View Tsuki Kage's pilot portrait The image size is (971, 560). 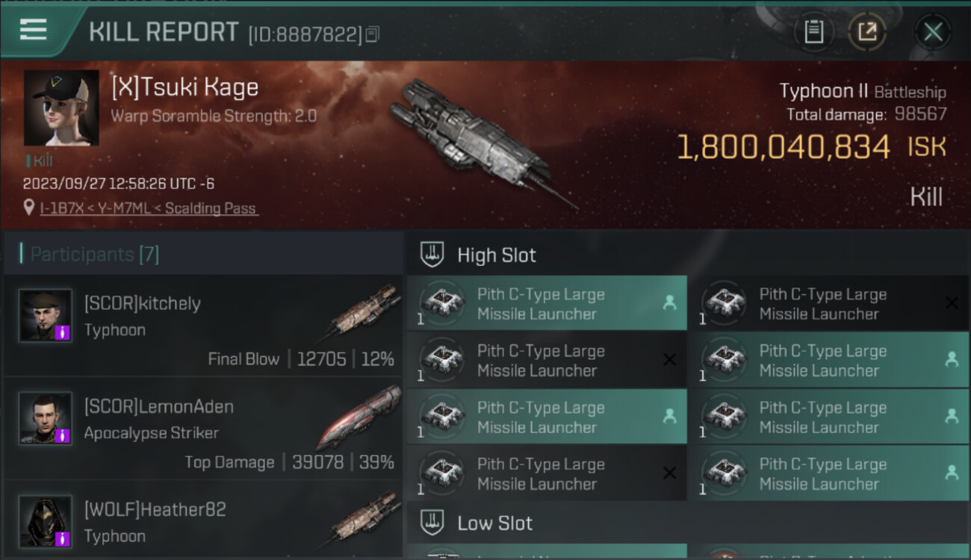(61, 108)
